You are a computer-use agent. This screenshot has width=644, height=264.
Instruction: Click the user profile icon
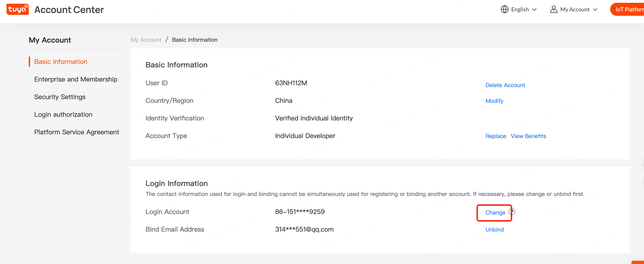tap(554, 9)
